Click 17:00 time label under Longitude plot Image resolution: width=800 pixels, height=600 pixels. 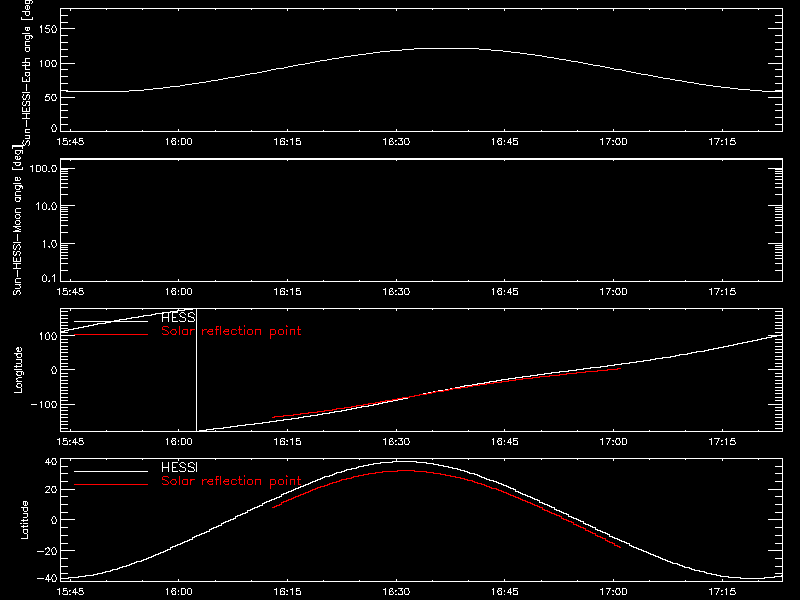tap(613, 442)
